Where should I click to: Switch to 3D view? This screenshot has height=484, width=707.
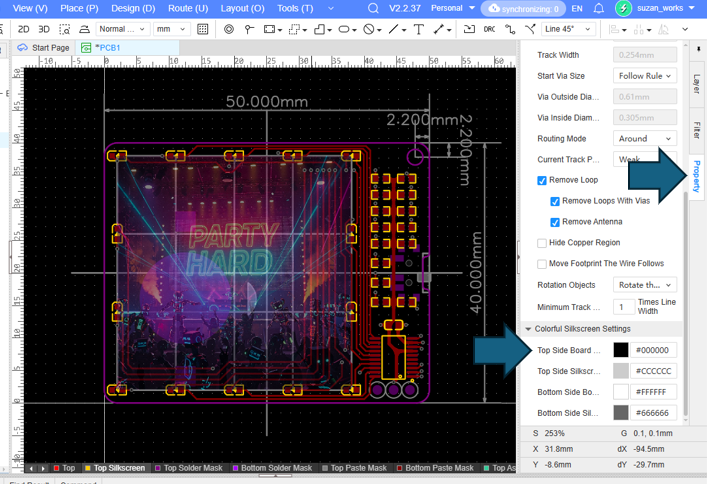[45, 30]
